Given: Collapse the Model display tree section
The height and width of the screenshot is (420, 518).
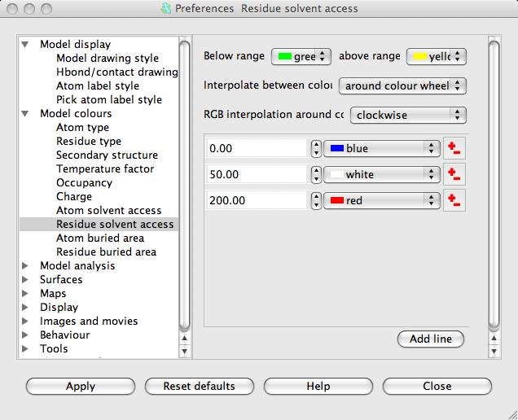Looking at the screenshot, I should click(25, 44).
